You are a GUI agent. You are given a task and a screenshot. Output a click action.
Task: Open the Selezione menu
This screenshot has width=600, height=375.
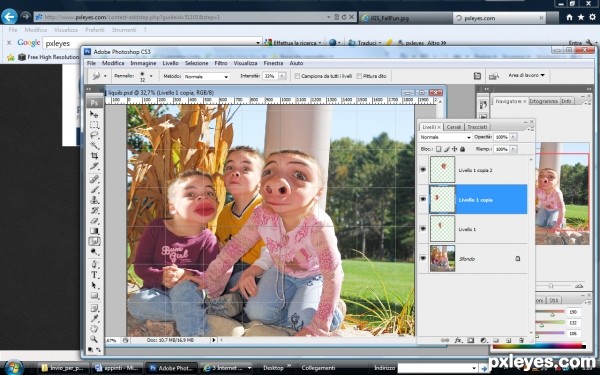coord(196,63)
